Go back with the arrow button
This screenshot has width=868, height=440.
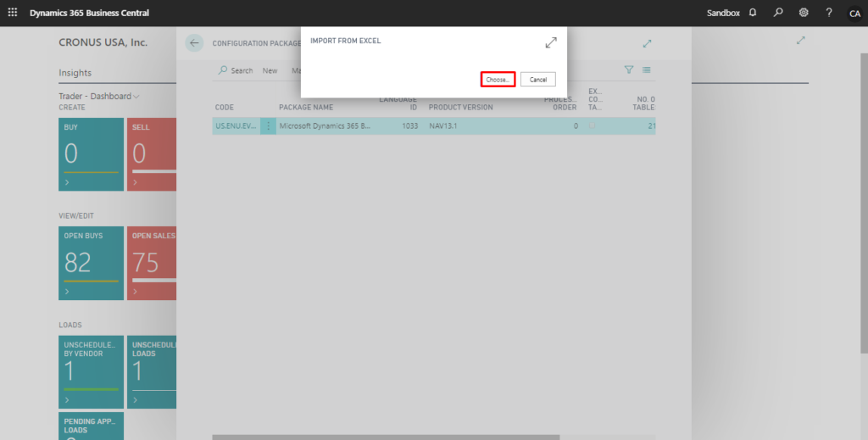194,42
